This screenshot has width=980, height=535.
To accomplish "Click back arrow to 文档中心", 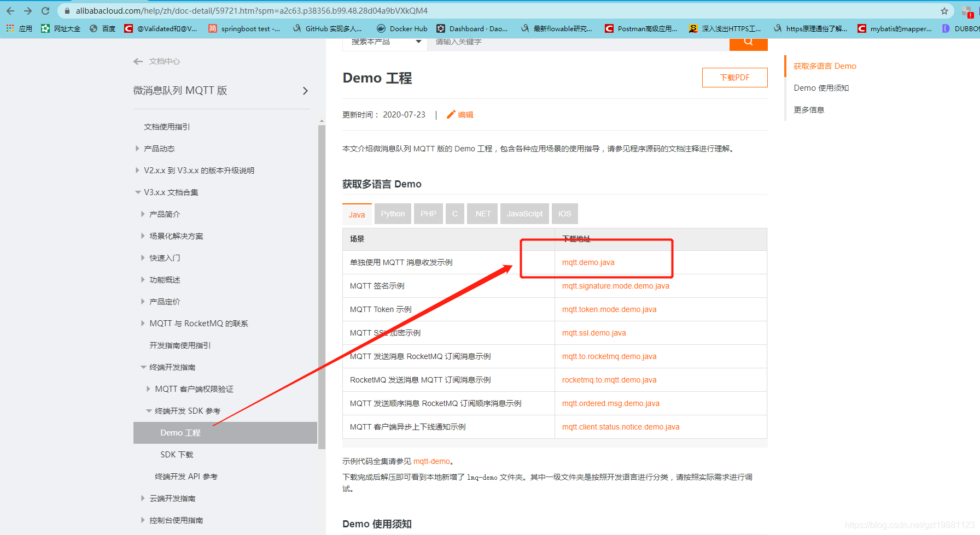I will coord(138,61).
